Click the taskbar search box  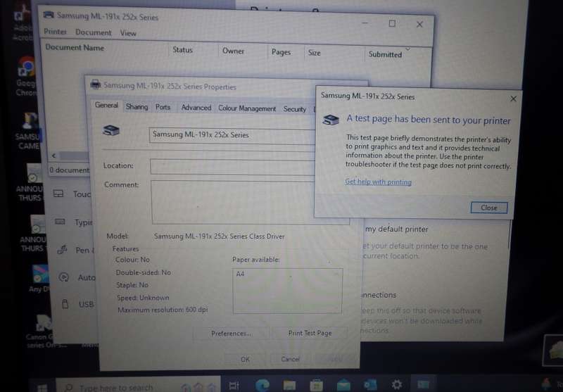tap(139, 386)
